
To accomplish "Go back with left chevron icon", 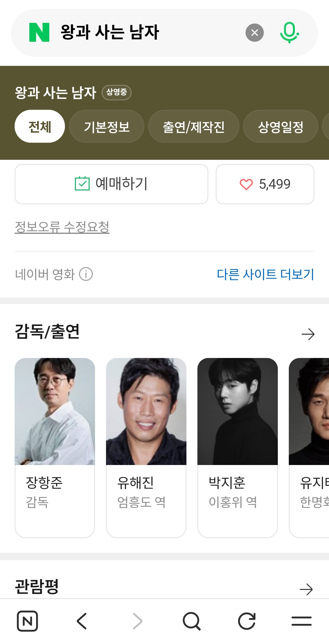I will (82, 621).
